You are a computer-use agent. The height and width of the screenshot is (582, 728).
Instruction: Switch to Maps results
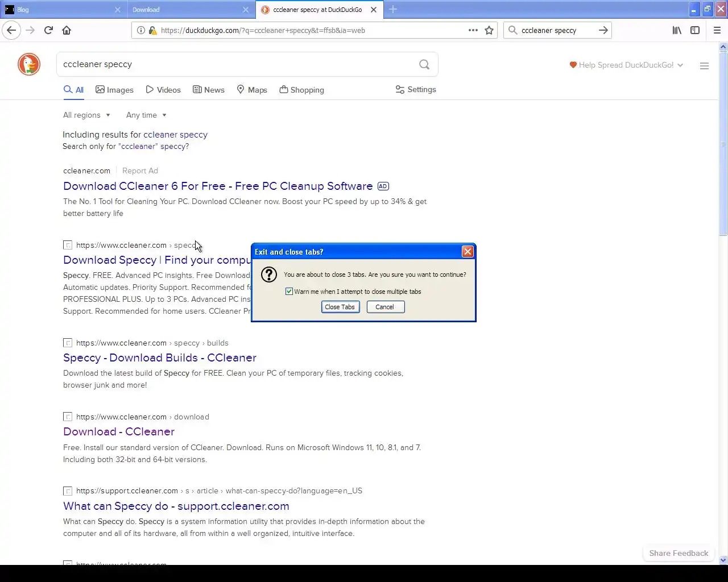coord(252,90)
